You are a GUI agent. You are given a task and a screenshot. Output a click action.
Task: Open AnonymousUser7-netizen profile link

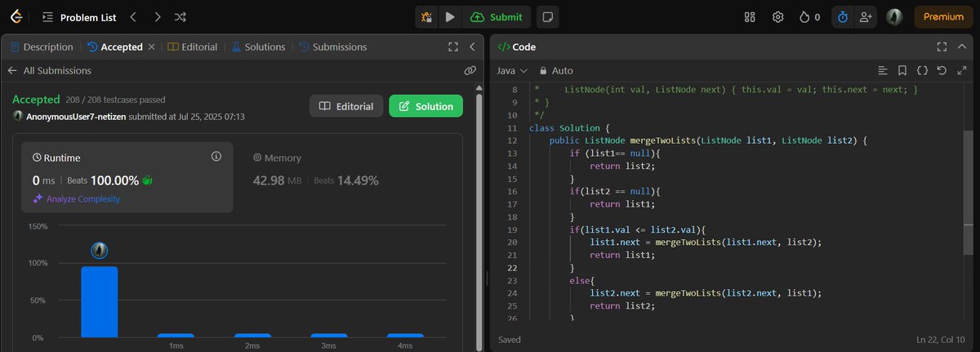[77, 117]
